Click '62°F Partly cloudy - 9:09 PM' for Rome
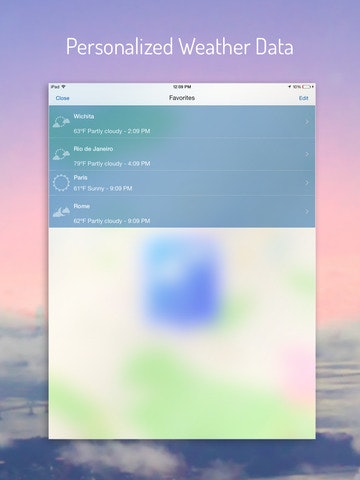 point(112,221)
